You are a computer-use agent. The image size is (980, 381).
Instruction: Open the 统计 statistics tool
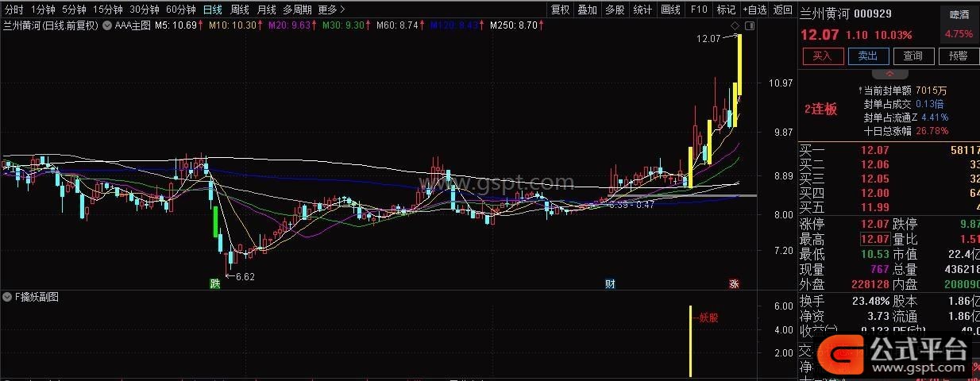pyautogui.click(x=642, y=10)
